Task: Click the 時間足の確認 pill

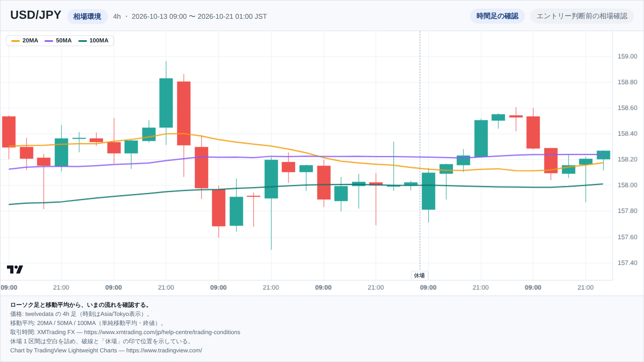Action: tap(497, 16)
